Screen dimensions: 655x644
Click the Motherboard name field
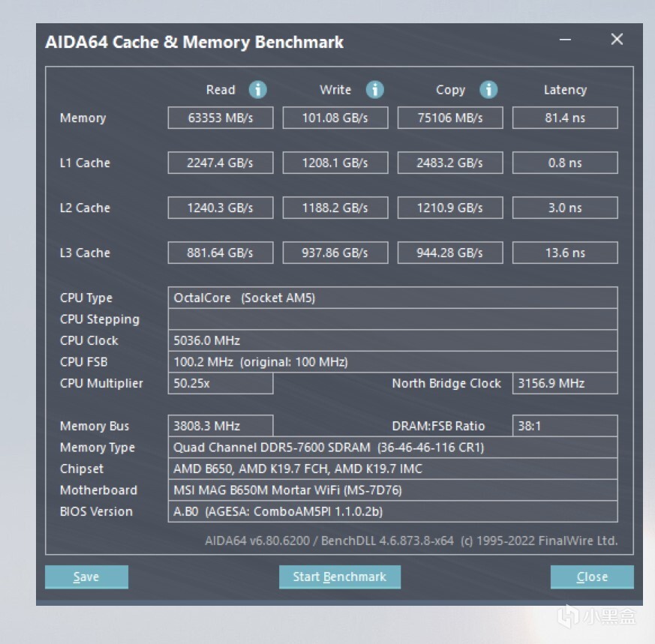coord(392,490)
